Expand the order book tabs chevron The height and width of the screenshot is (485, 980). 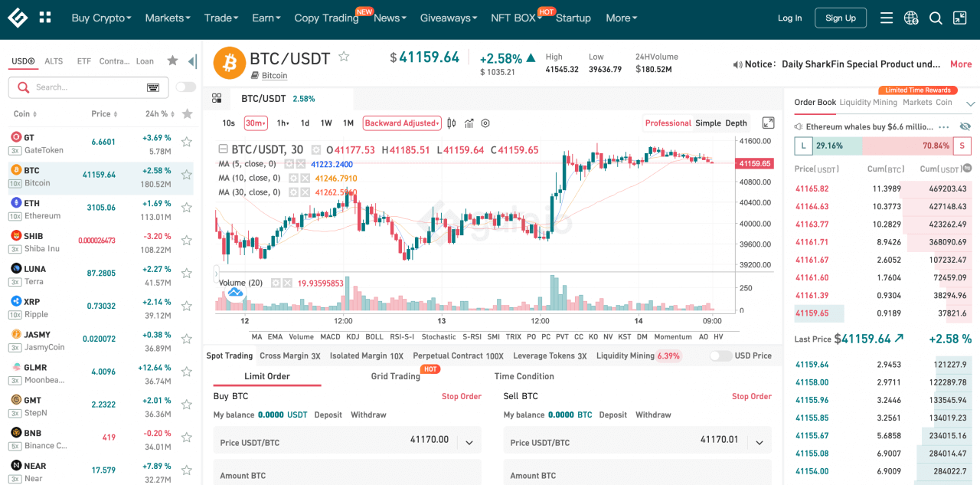pyautogui.click(x=971, y=103)
